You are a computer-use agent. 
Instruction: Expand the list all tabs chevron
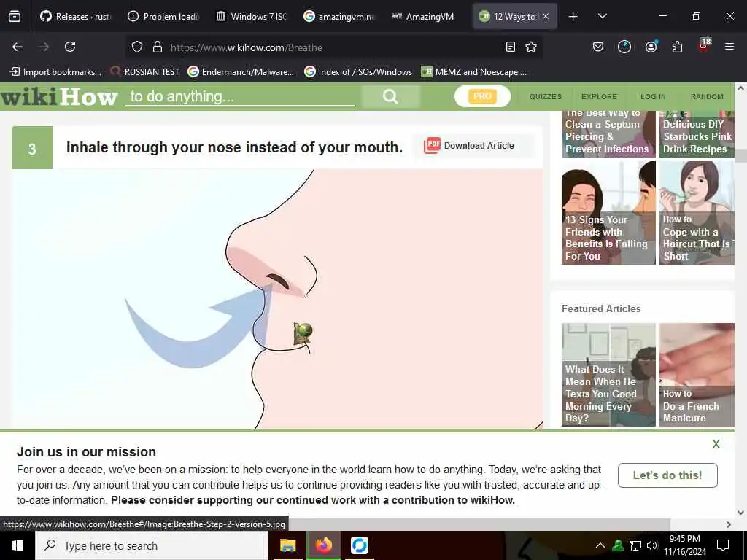(x=603, y=17)
